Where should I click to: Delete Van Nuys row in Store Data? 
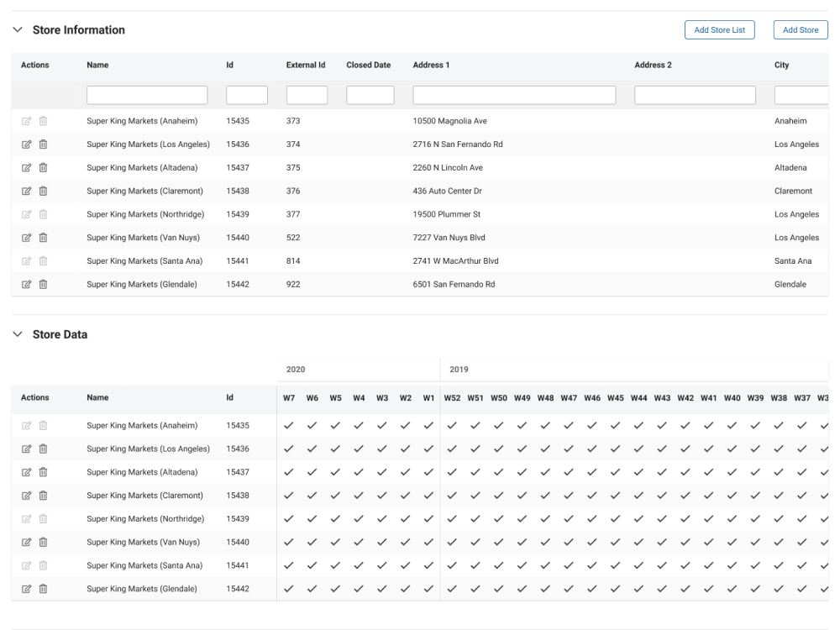(x=44, y=542)
